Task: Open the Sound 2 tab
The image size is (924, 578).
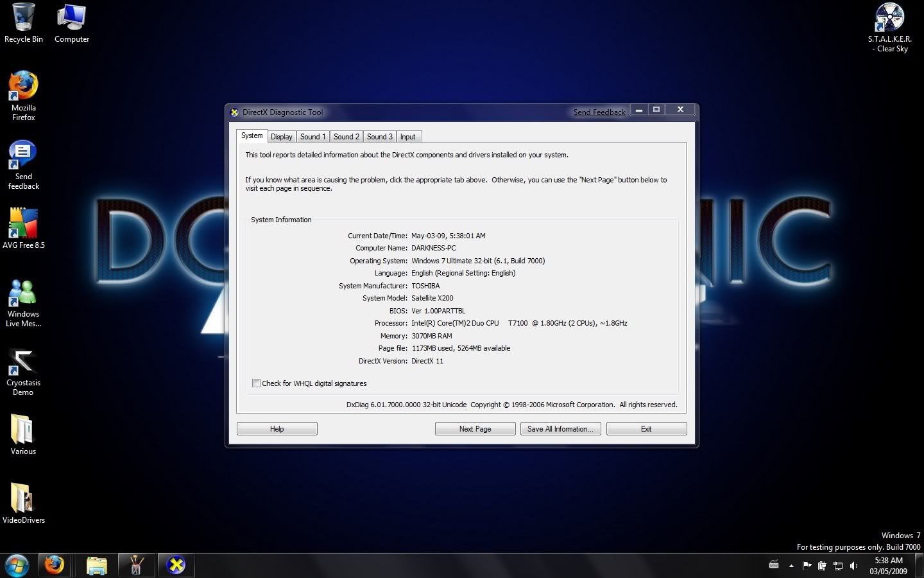Action: point(346,137)
